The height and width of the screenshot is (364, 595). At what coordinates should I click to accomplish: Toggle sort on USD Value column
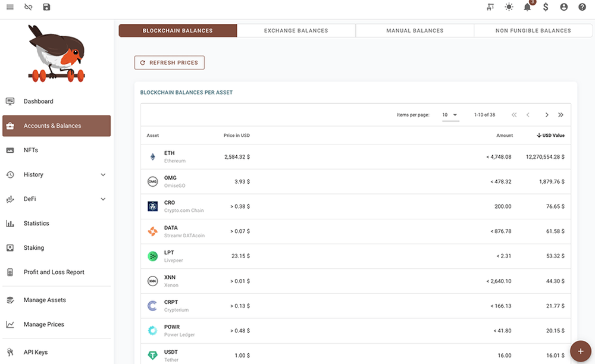[x=550, y=136]
